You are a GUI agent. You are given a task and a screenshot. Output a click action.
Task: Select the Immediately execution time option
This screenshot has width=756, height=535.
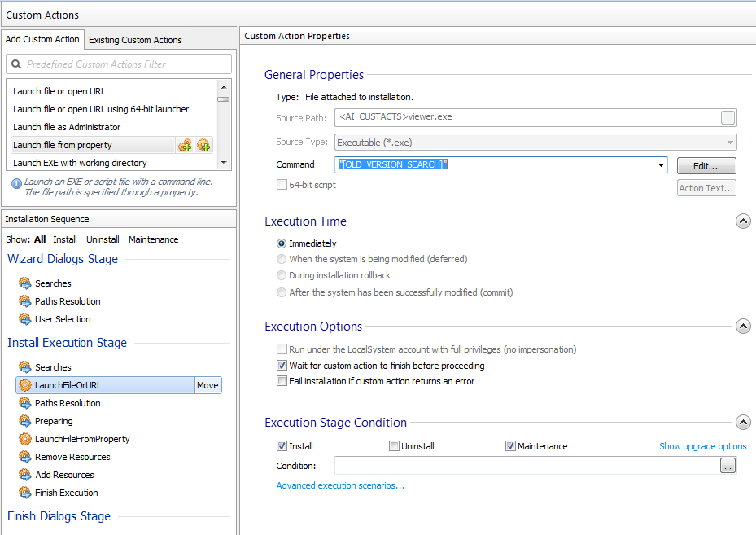tap(282, 243)
